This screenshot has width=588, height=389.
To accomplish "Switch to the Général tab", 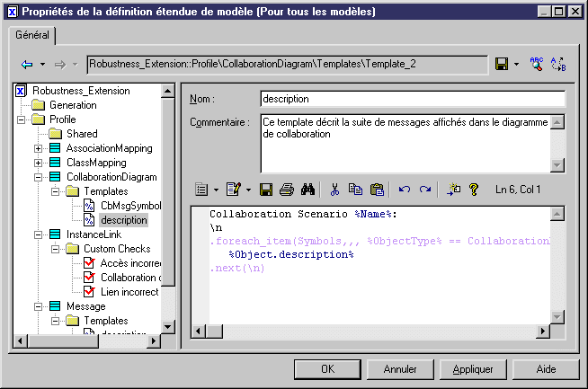I will (x=32, y=35).
